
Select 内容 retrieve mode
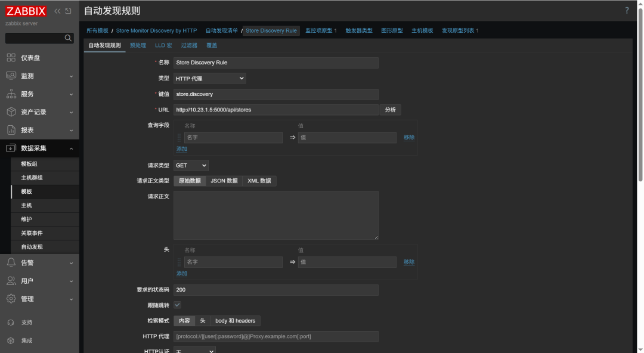tap(184, 321)
